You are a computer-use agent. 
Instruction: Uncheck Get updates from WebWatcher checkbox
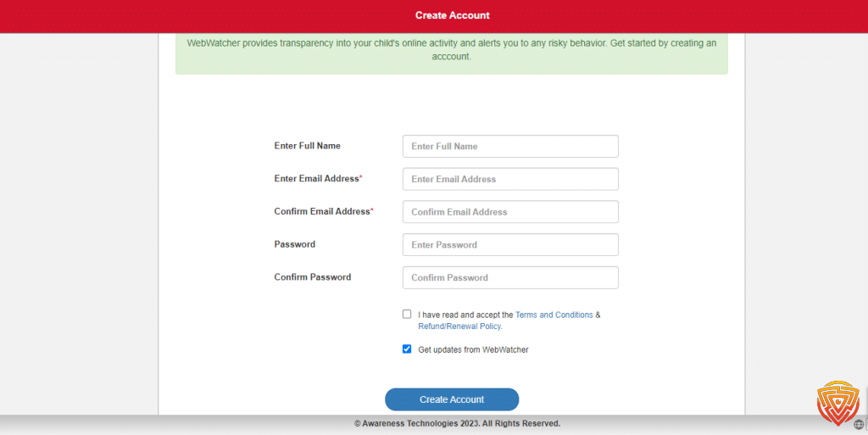407,349
